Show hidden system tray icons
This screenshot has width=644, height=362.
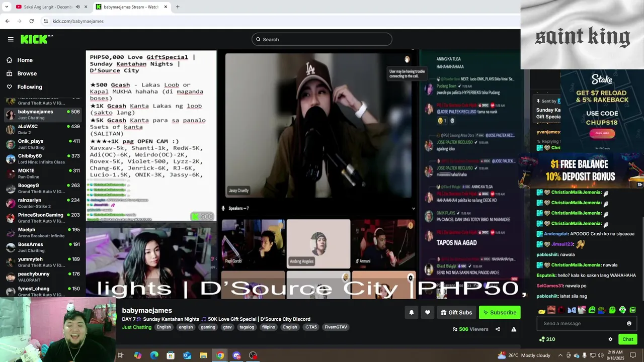[x=560, y=355]
